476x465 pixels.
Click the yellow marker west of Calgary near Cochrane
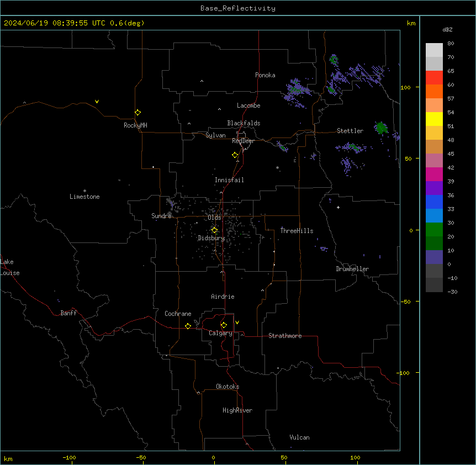click(188, 326)
